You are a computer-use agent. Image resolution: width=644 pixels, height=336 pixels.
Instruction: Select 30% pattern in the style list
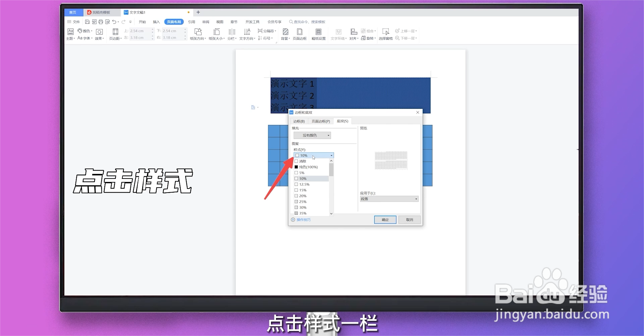(x=311, y=207)
